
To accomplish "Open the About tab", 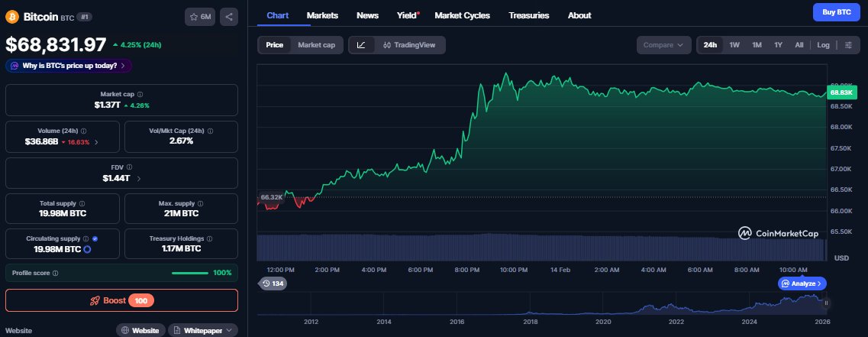I will click(x=579, y=15).
